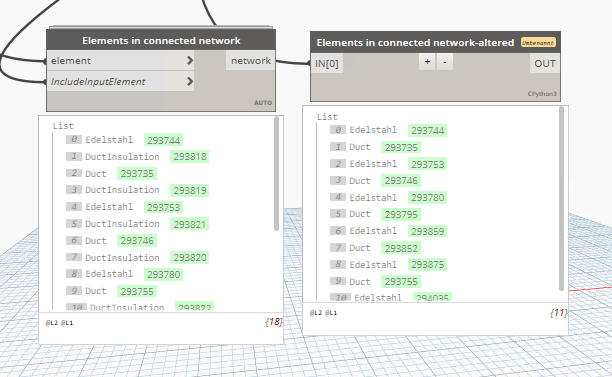
Task: Click element ID 293818 in left list
Action: (190, 157)
